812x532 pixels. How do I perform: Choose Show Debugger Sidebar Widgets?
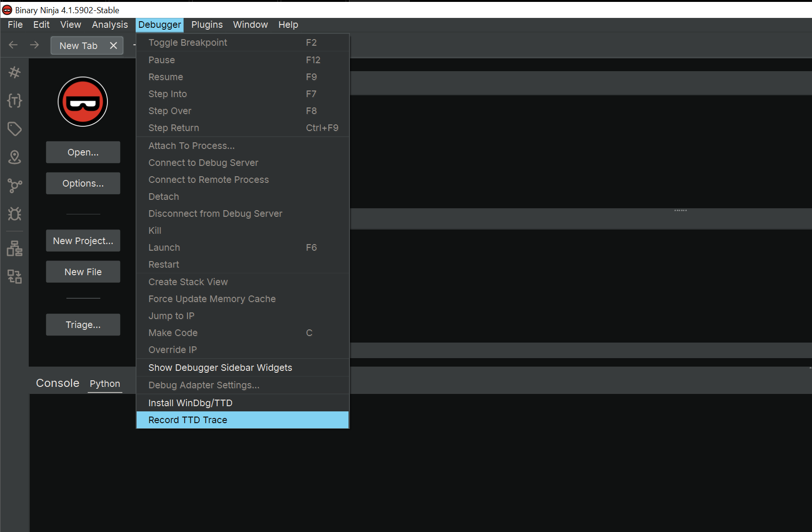click(x=243, y=368)
